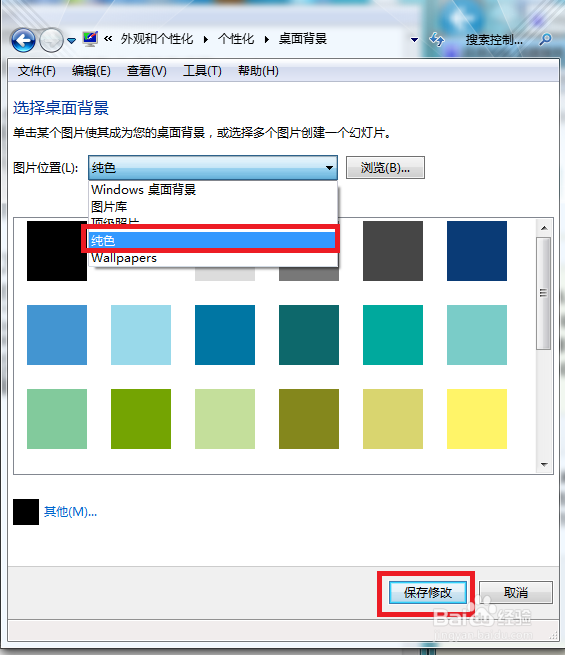
Task: Click the color list scroll-down arrow
Action: [x=544, y=465]
